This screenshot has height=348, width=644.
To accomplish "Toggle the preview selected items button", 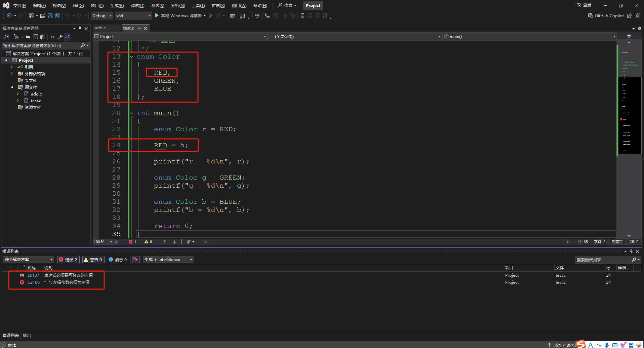I will point(68,37).
